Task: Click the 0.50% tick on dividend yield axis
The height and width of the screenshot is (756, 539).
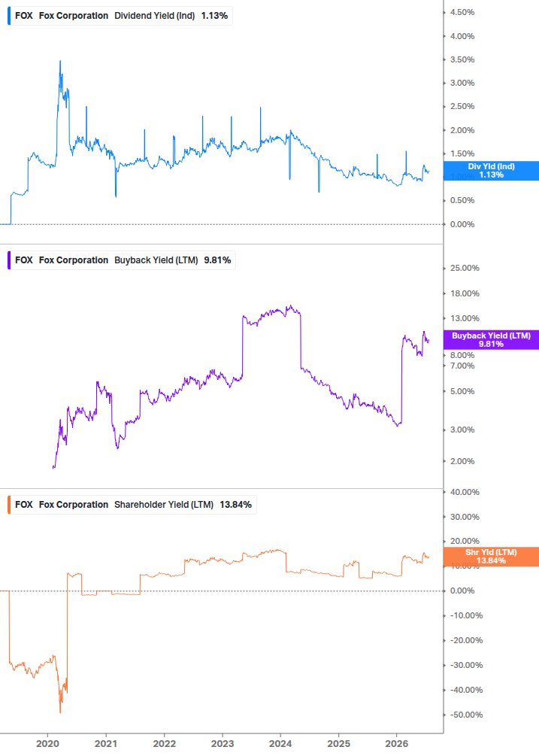Action: pyautogui.click(x=462, y=201)
